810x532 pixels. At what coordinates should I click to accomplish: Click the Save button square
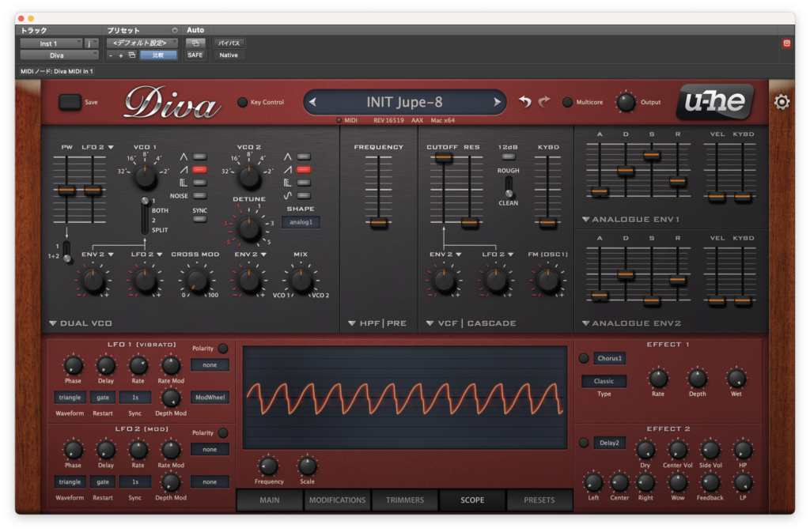(70, 102)
